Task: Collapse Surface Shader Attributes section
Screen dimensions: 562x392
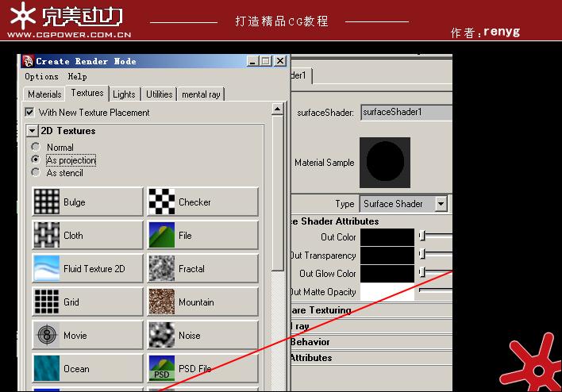Action: (x=371, y=221)
